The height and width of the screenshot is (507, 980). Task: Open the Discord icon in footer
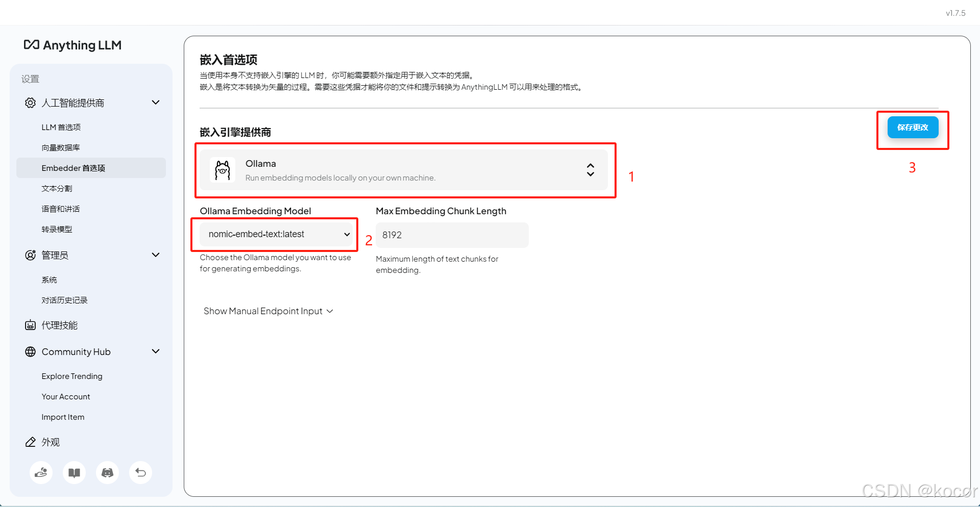pyautogui.click(x=107, y=473)
